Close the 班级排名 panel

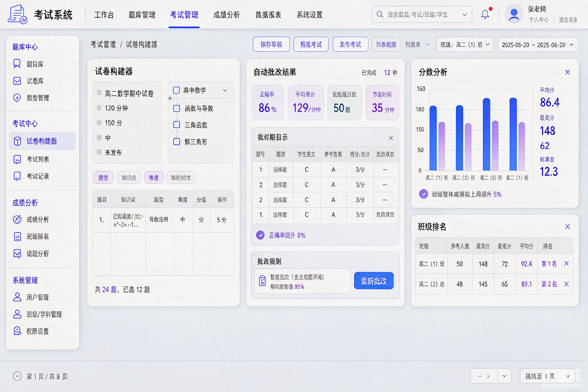pyautogui.click(x=567, y=227)
